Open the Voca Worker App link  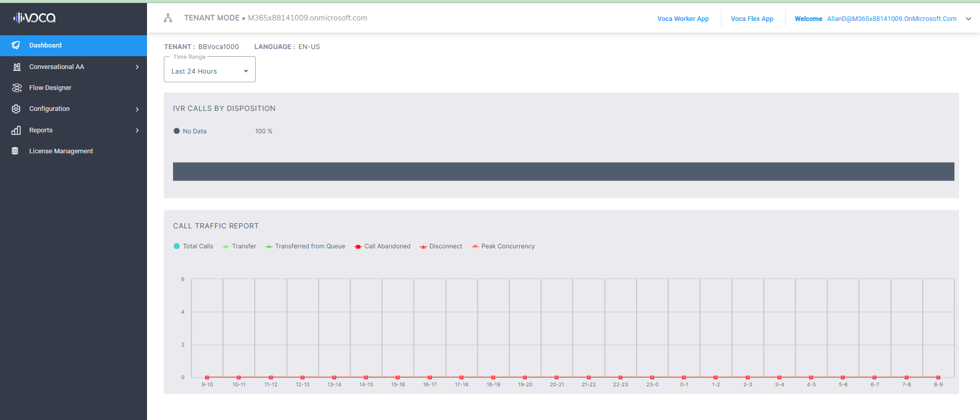tap(683, 19)
